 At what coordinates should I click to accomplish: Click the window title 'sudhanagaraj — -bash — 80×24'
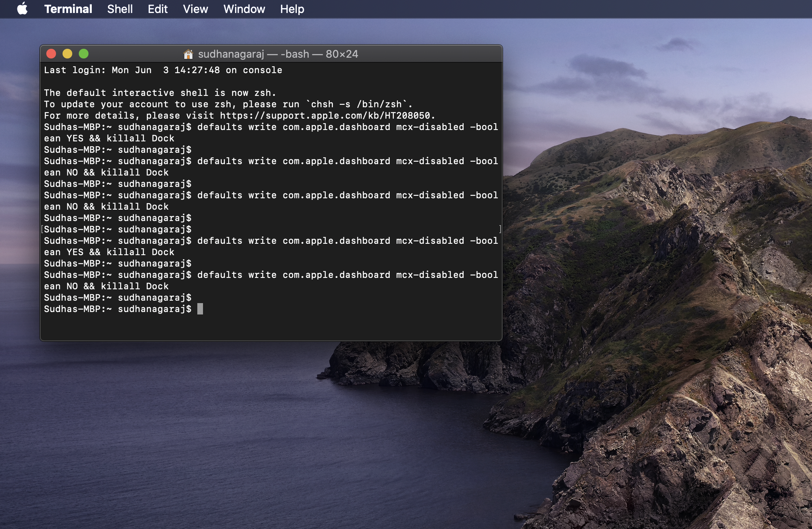[x=278, y=54]
